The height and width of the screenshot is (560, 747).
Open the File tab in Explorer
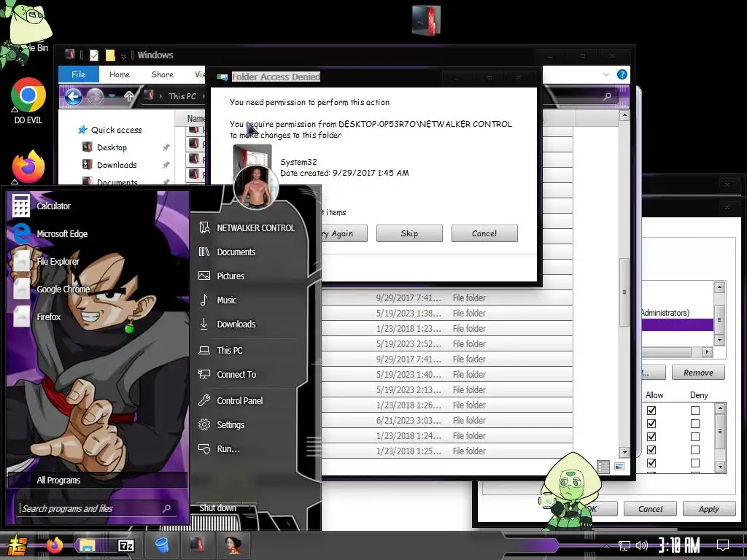79,74
